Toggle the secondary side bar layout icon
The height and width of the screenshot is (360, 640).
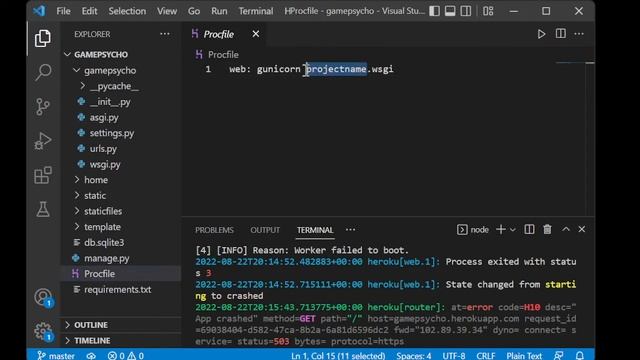coord(466,11)
